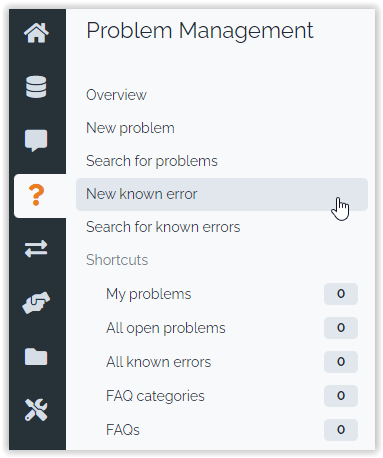The width and height of the screenshot is (383, 458).
Task: Select the orange question mark icon
Action: click(x=36, y=195)
